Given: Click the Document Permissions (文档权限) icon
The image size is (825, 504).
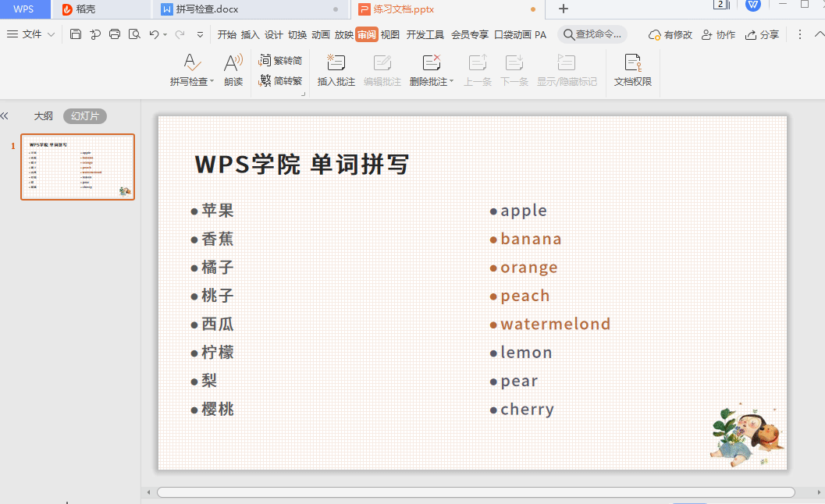Looking at the screenshot, I should (632, 63).
